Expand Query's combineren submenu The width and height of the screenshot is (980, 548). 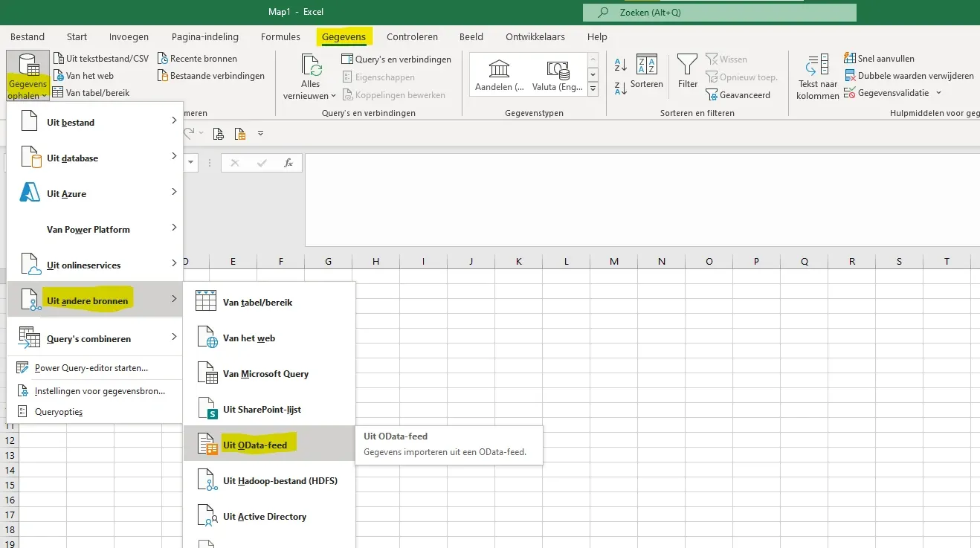coord(94,338)
